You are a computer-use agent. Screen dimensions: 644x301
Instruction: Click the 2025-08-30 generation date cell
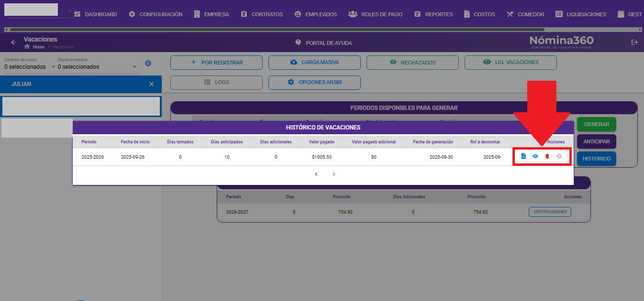441,157
